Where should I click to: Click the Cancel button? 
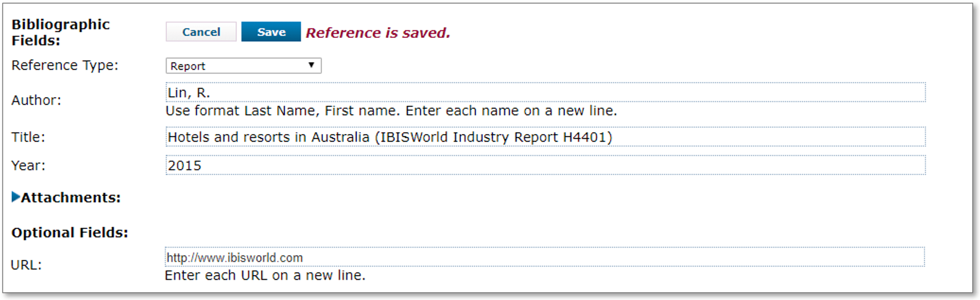[201, 32]
